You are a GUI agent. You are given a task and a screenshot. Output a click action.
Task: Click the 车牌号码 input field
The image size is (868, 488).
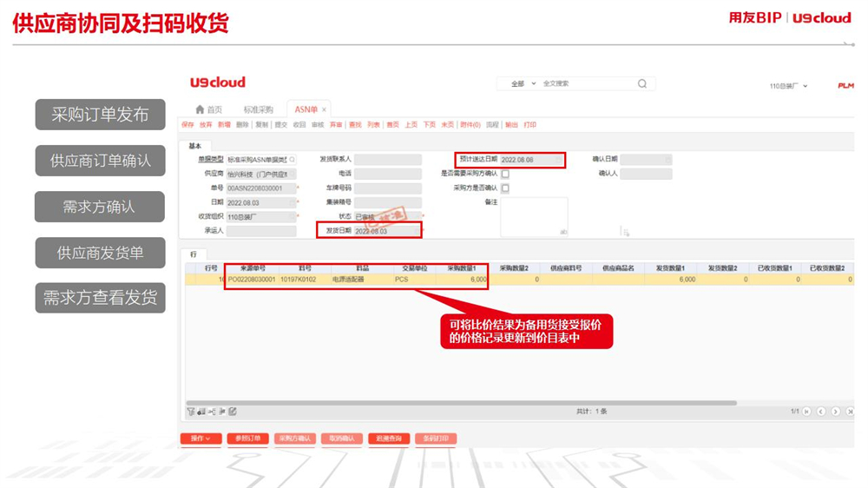coord(387,188)
